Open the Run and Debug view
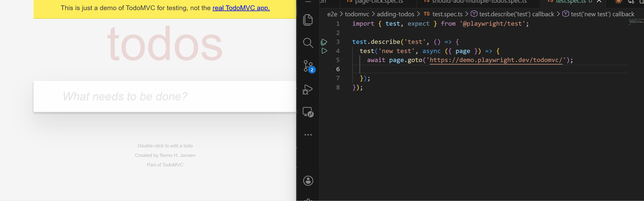Viewport: 644px width, 201px height. (x=307, y=89)
